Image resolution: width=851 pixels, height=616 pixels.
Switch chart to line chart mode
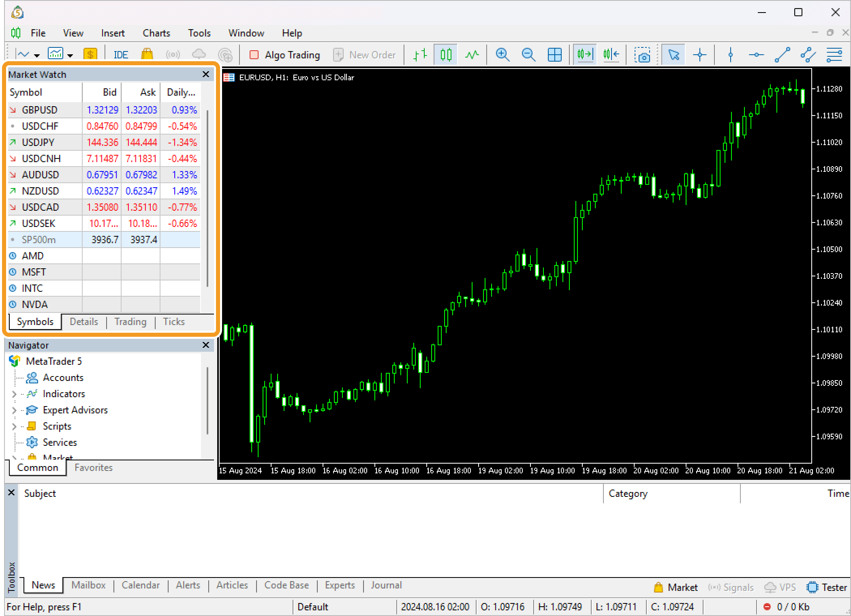(x=471, y=54)
